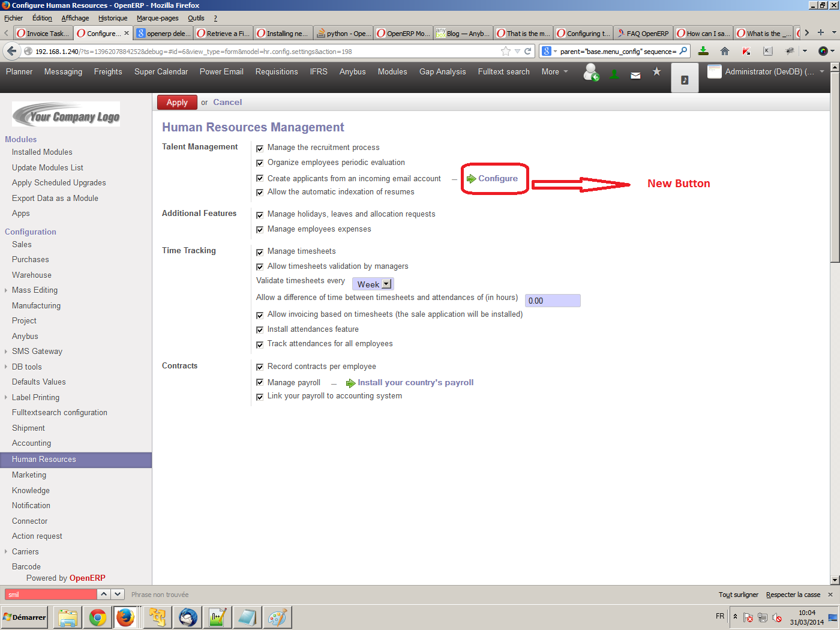
Task: Open the More menu dropdown
Action: coord(554,72)
